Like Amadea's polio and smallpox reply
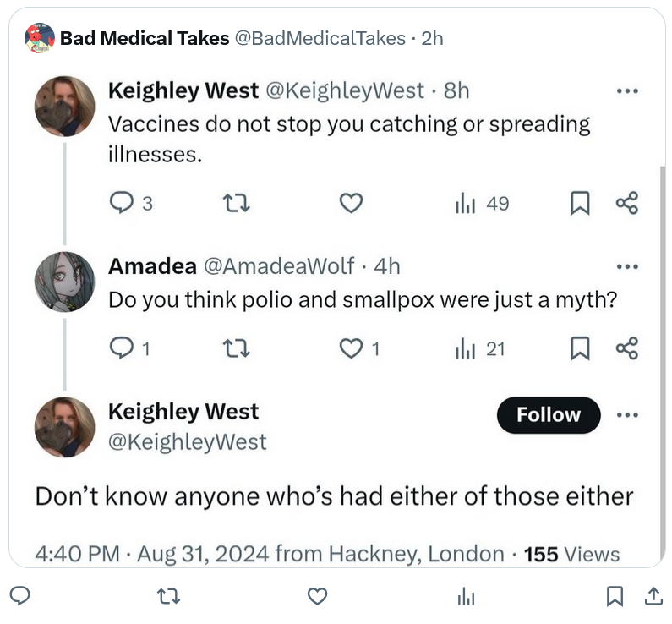This screenshot has width=672, height=624. 351,348
